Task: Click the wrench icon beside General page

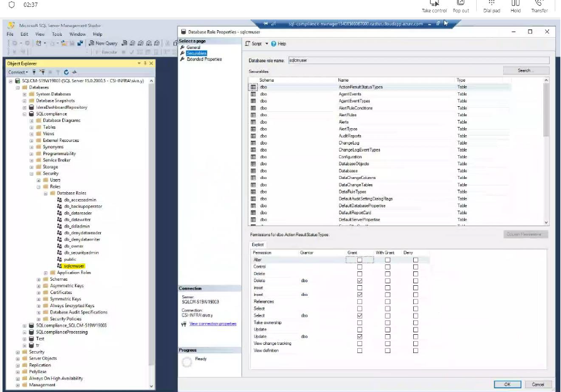Action: (x=182, y=47)
